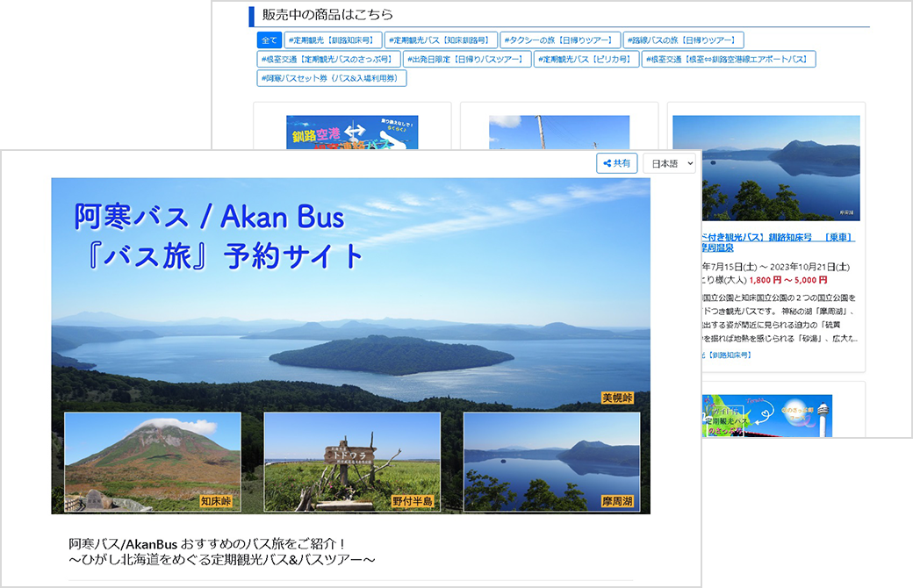Image resolution: width=913 pixels, height=588 pixels.
Task: Filter by #根室交通 釧路空港線エアポートバス tag
Action: [x=729, y=60]
